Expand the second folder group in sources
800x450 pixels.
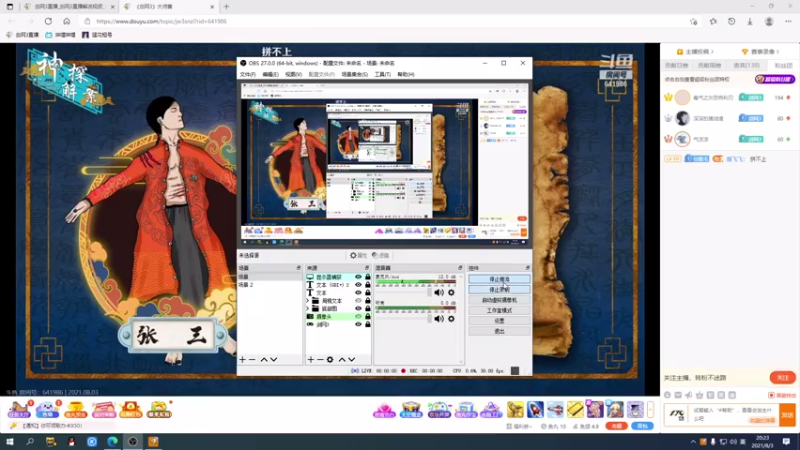308,309
